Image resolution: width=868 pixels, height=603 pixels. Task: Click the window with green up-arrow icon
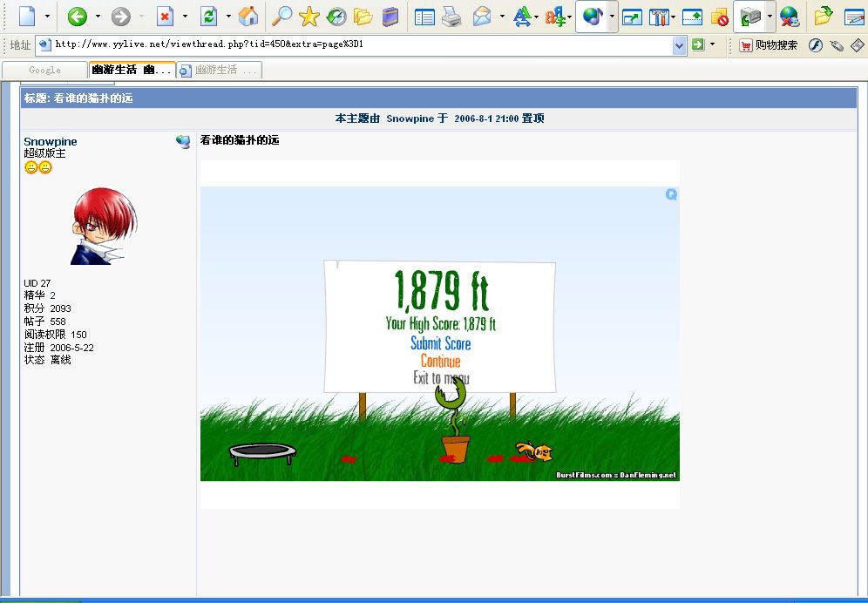coord(692,17)
